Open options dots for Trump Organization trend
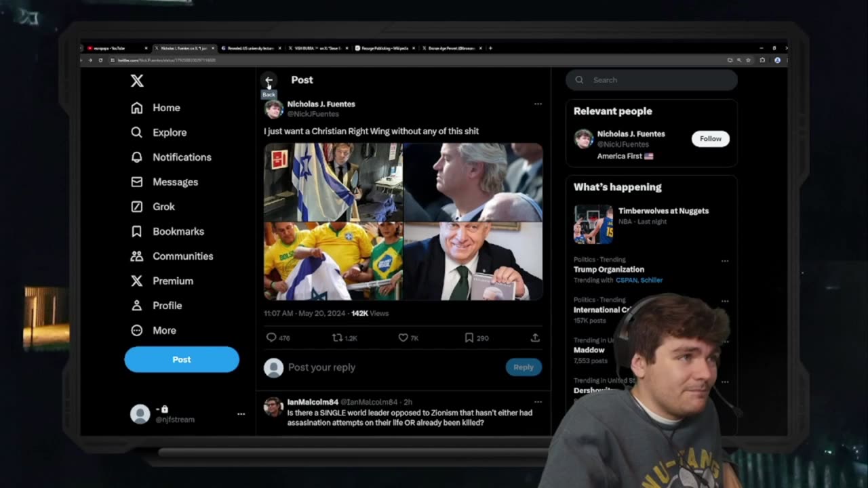This screenshot has height=488, width=868. 725,261
